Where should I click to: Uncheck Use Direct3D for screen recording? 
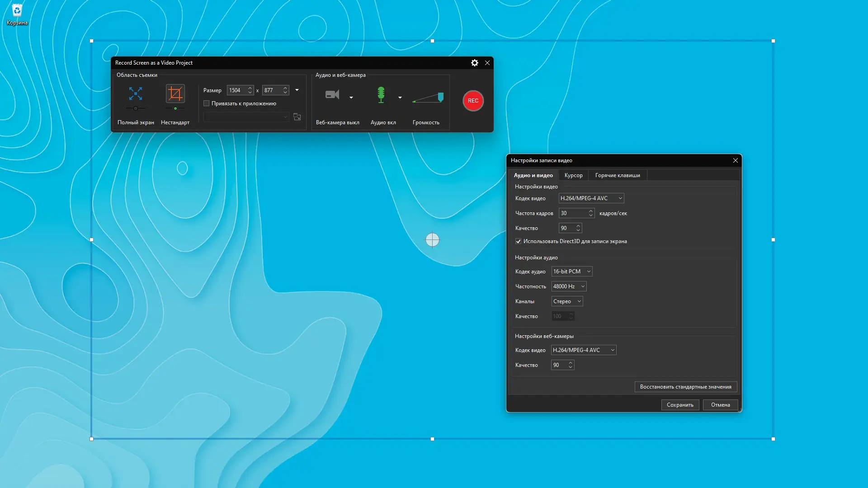pyautogui.click(x=519, y=241)
